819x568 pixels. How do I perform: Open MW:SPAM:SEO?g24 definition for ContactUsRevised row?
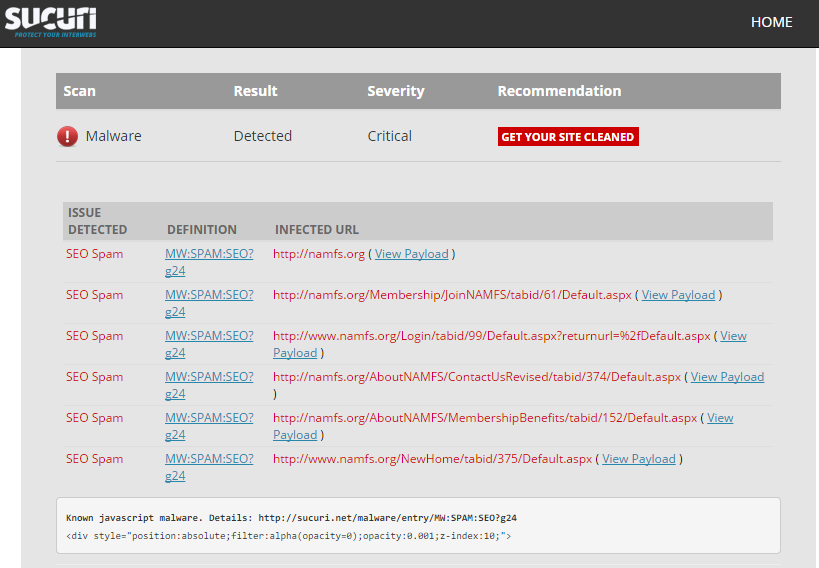(x=209, y=385)
